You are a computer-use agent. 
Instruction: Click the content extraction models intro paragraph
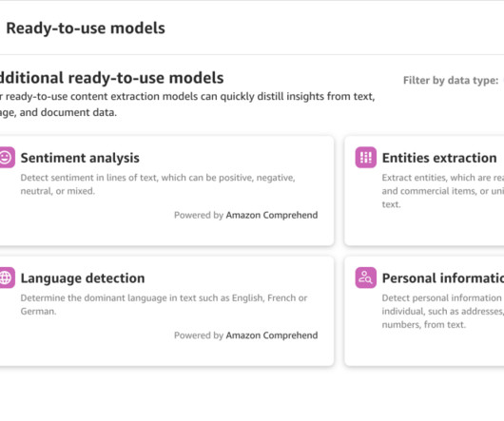pos(187,105)
